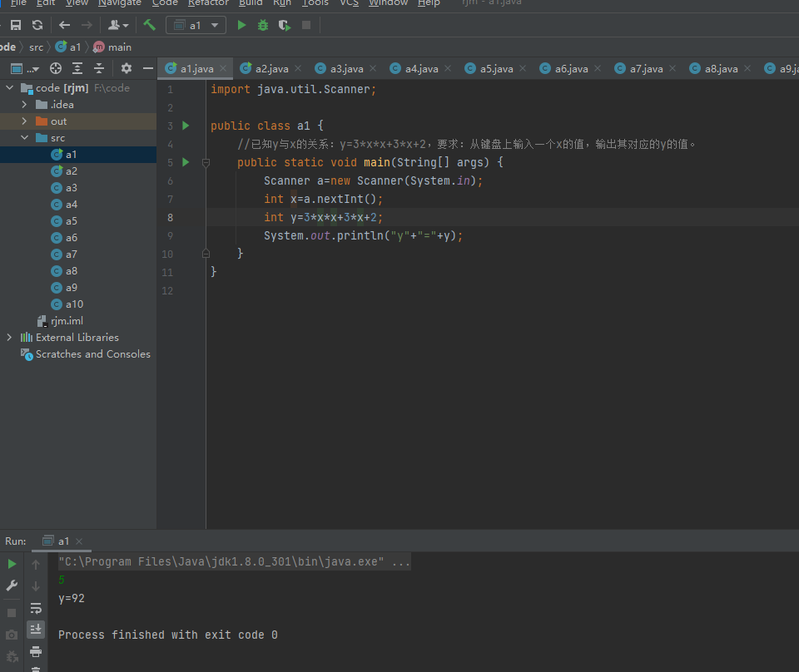The width and height of the screenshot is (799, 672).
Task: Toggle soft-wrap in Run console
Action: point(36,608)
